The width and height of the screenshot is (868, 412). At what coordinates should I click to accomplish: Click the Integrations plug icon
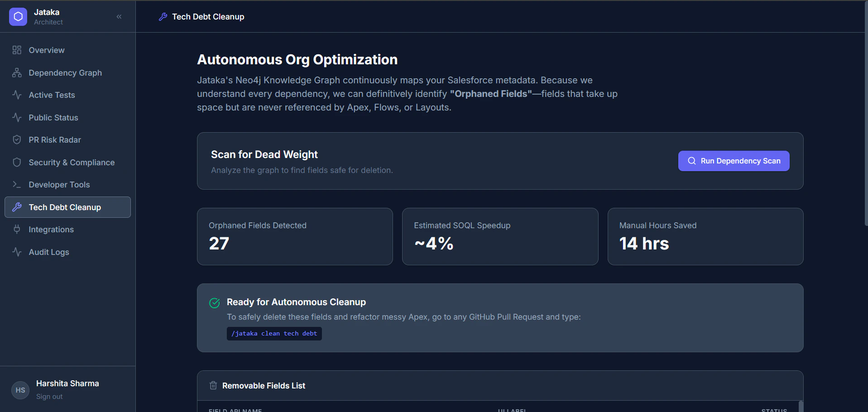(x=17, y=229)
